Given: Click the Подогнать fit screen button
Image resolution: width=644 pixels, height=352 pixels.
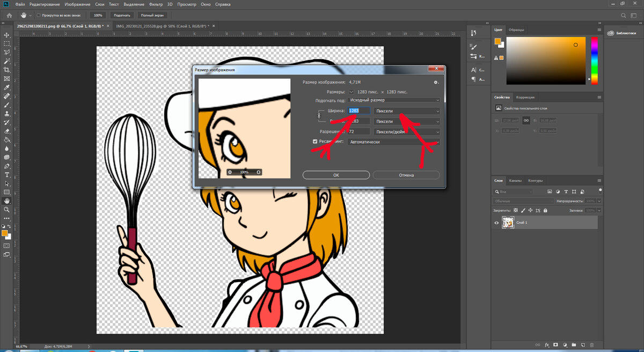Looking at the screenshot, I should click(x=122, y=16).
